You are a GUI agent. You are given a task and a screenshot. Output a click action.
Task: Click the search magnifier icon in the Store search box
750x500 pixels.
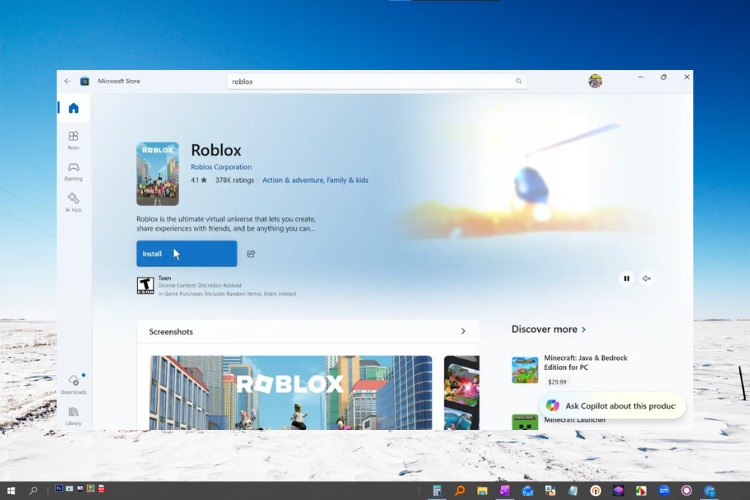click(x=518, y=81)
